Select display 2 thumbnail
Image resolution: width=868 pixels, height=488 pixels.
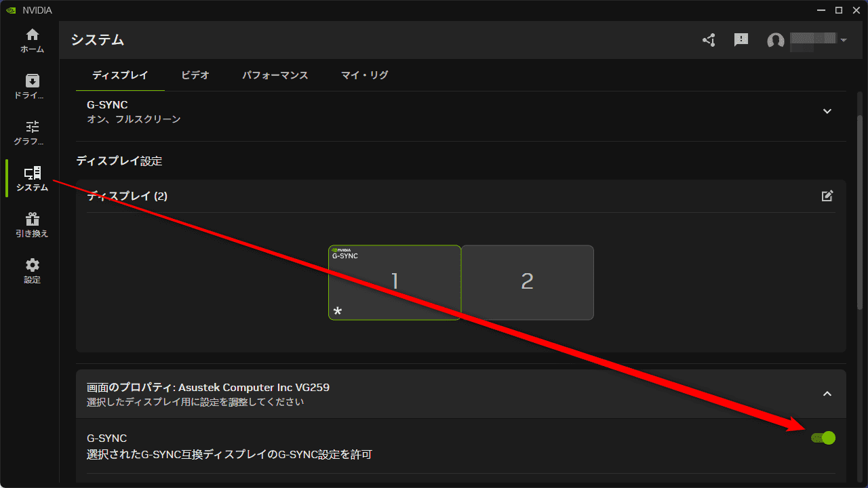pos(528,282)
